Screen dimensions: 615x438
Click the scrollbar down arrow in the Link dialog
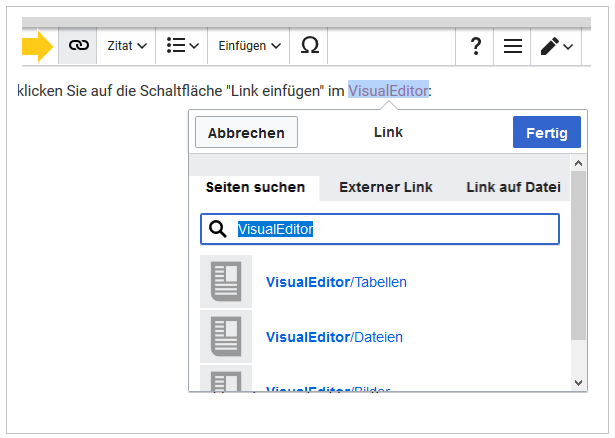pyautogui.click(x=579, y=382)
